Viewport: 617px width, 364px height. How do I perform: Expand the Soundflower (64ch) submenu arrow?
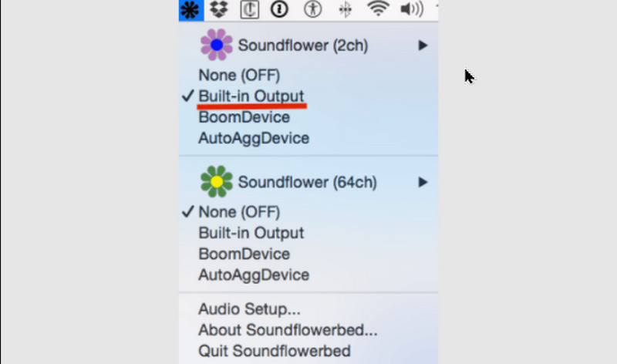(x=423, y=182)
